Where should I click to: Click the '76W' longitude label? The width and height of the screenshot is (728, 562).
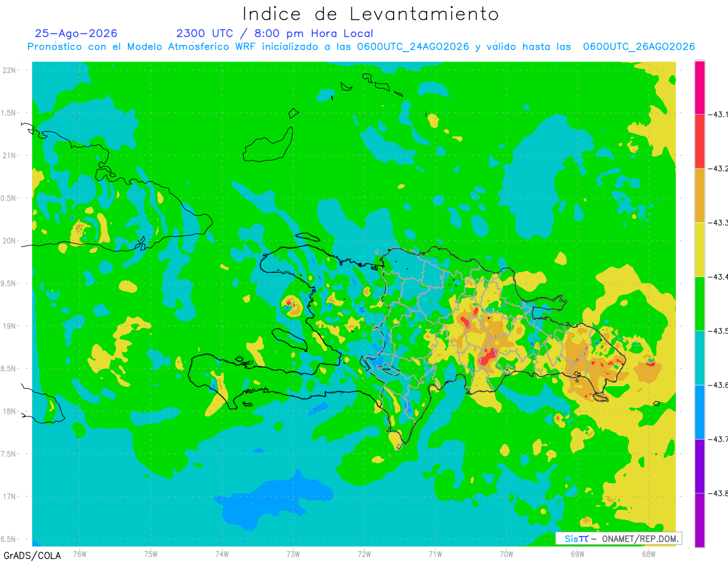point(79,554)
